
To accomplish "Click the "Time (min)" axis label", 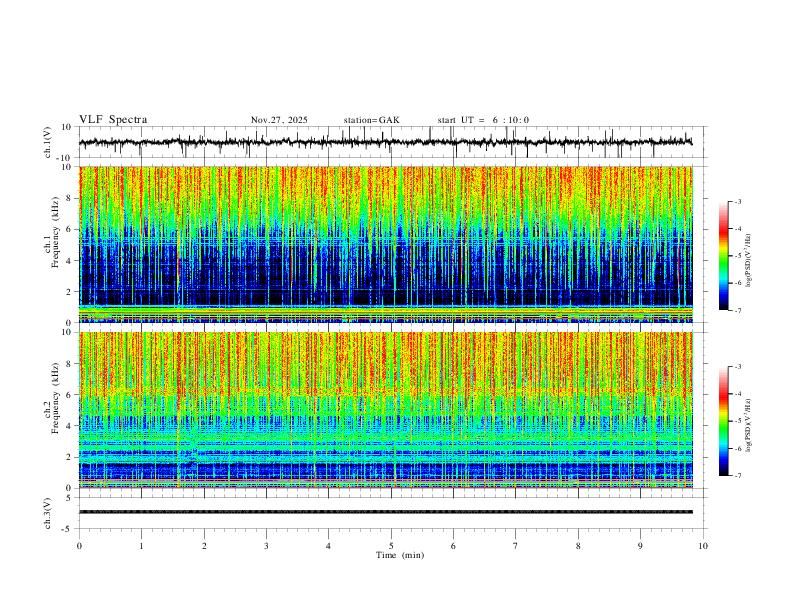I will click(x=400, y=555).
